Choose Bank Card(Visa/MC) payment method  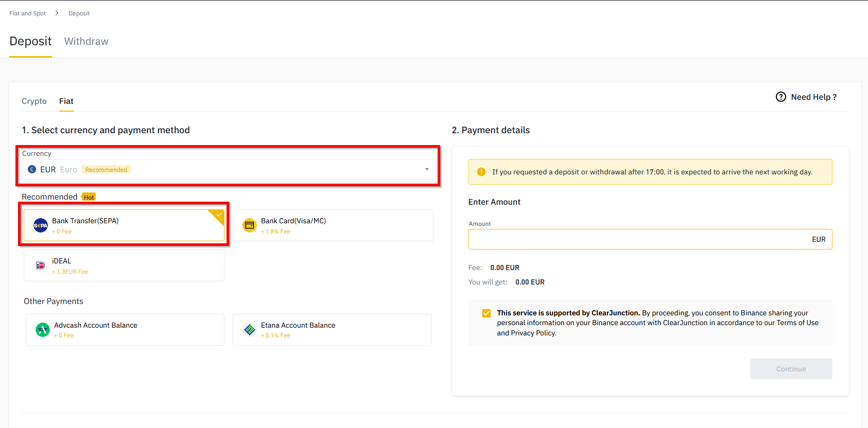(x=333, y=225)
